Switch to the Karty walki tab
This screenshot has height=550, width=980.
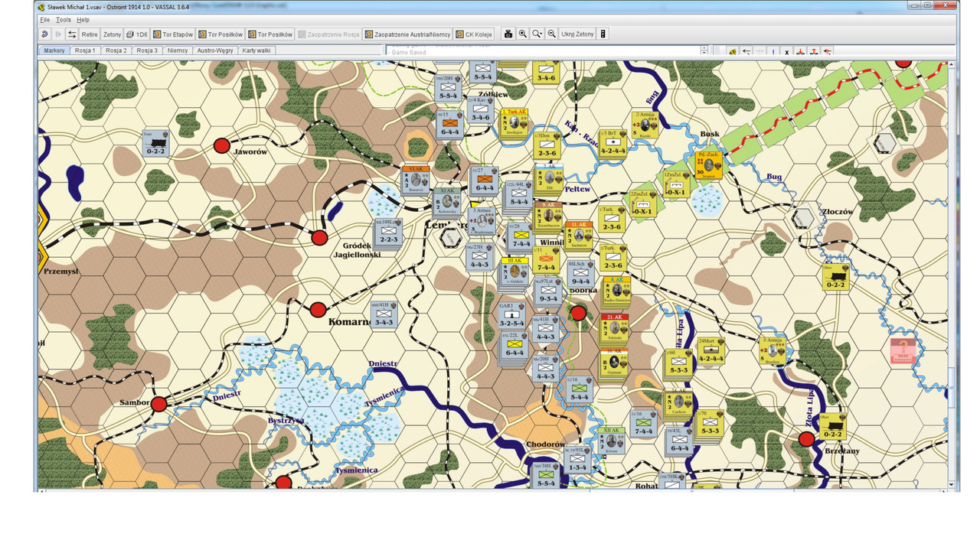[256, 50]
